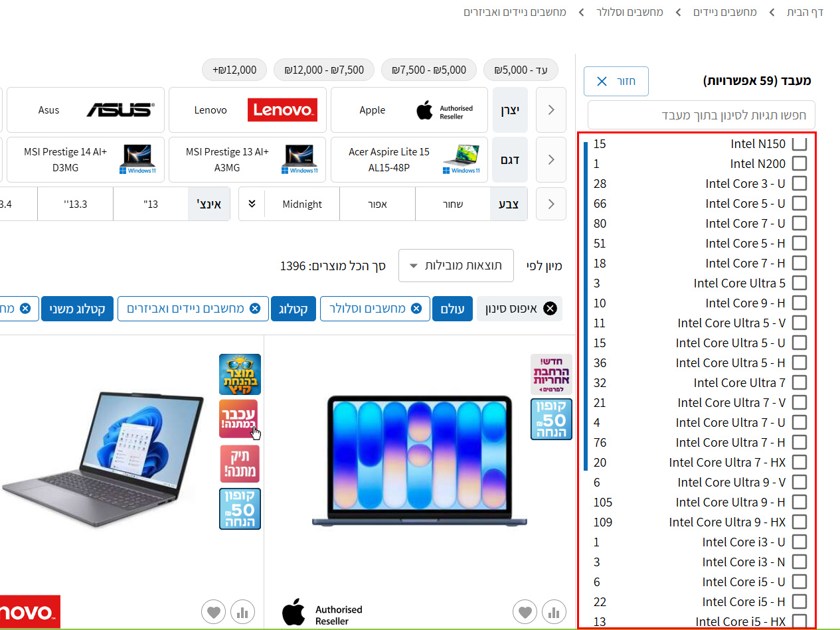Select Midnight color option

(x=302, y=204)
